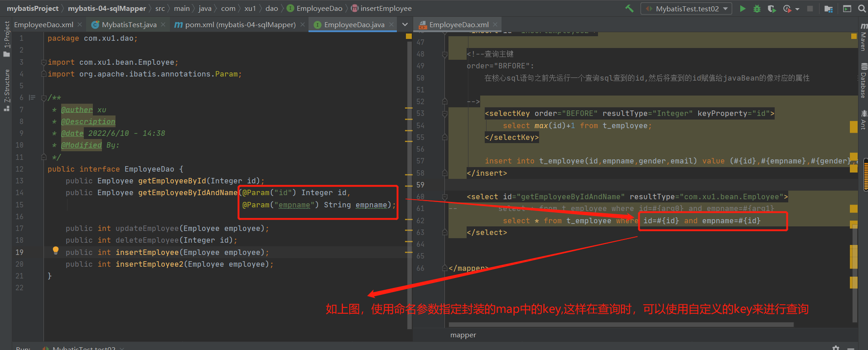
Task: Click the Profiler run clock icon
Action: pyautogui.click(x=787, y=9)
